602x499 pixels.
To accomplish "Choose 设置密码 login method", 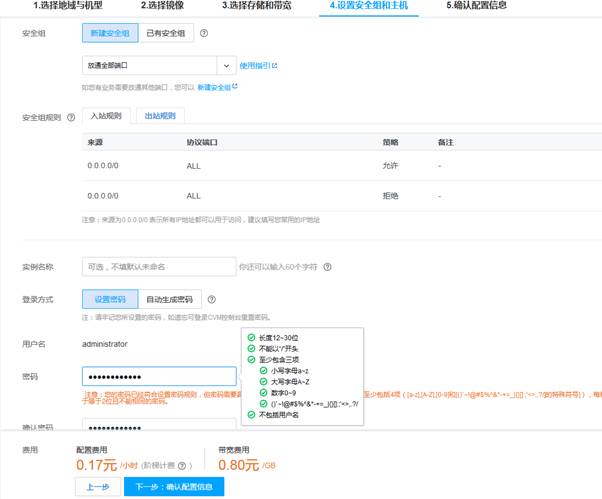I will [x=110, y=299].
